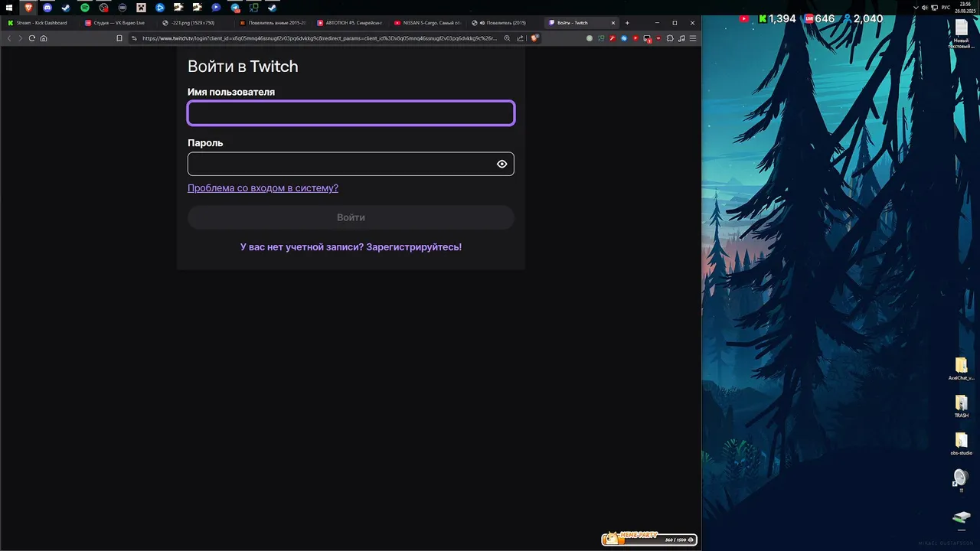980x551 pixels.
Task: Open the clock and date flyout
Action: click(x=965, y=8)
